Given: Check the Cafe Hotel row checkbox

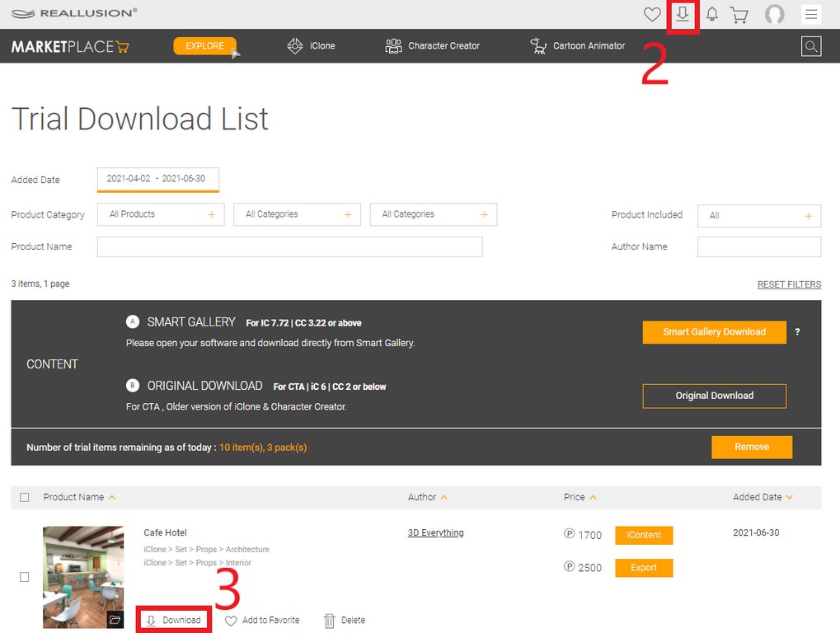Looking at the screenshot, I should coord(25,577).
